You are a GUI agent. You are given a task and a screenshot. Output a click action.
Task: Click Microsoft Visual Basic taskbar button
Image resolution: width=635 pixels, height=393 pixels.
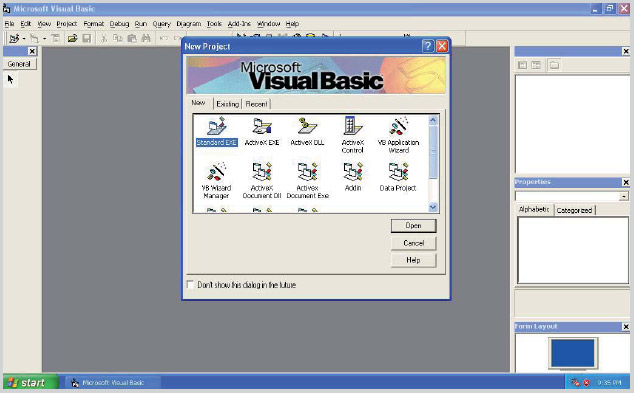click(x=113, y=382)
